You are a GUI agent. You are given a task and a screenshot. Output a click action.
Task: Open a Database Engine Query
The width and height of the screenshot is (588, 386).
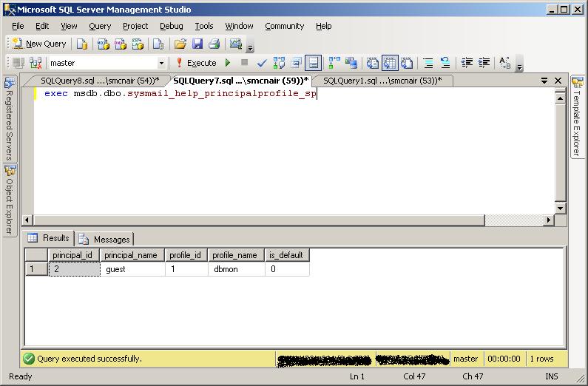[x=82, y=44]
